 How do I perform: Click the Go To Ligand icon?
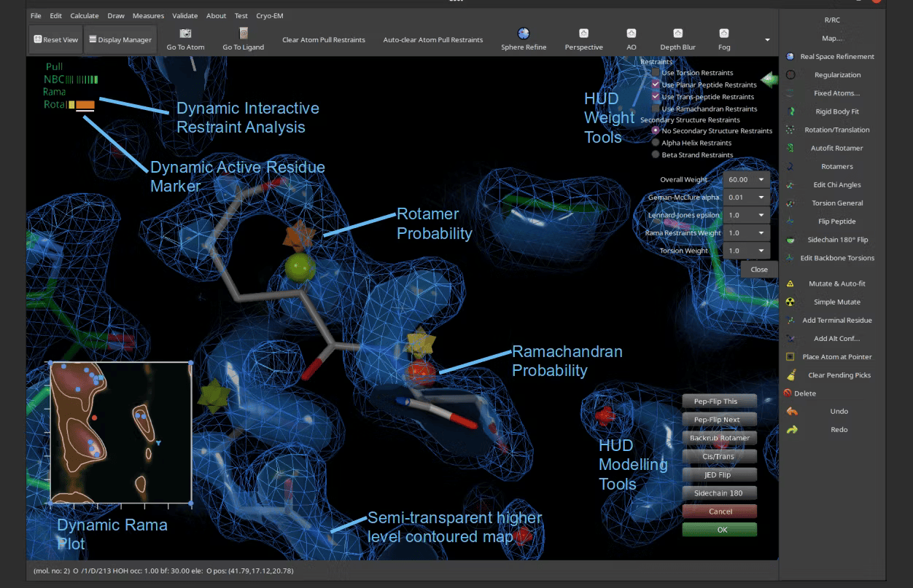(244, 34)
